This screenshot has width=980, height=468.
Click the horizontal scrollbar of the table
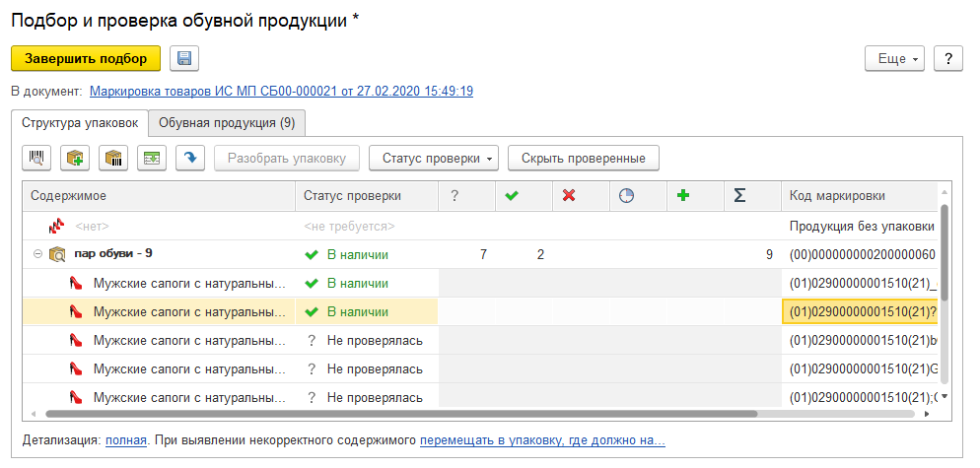pos(394,415)
